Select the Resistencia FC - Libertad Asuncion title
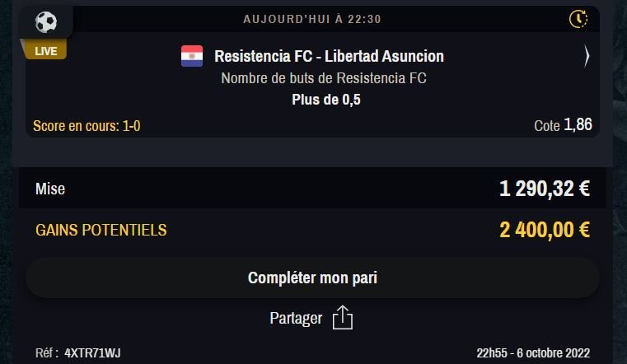 click(329, 56)
